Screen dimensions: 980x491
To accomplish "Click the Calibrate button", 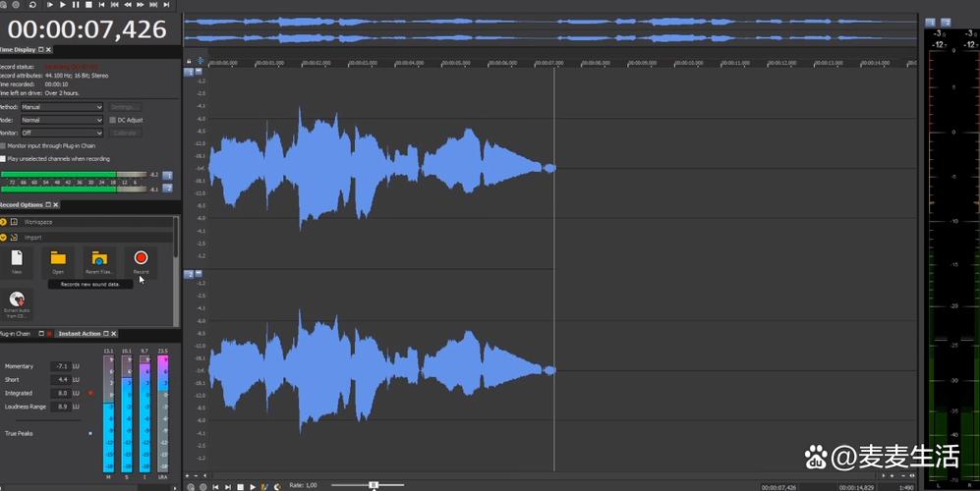I will (125, 133).
